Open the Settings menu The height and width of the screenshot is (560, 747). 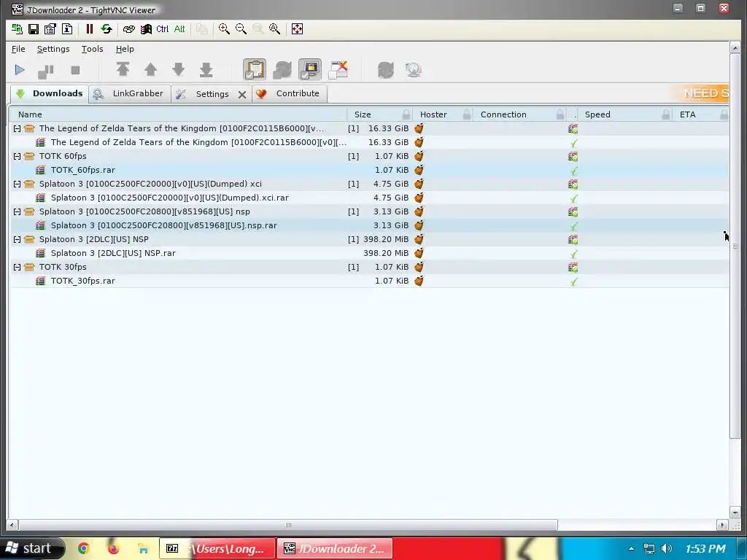53,49
